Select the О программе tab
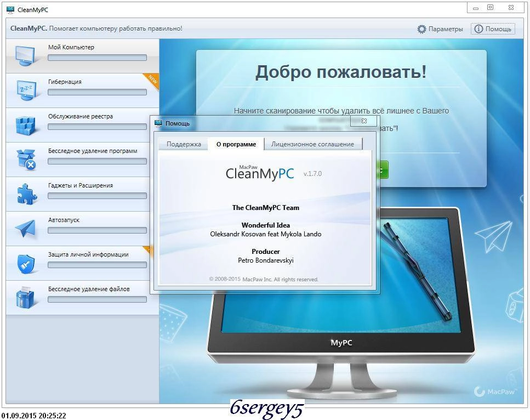 (x=236, y=144)
